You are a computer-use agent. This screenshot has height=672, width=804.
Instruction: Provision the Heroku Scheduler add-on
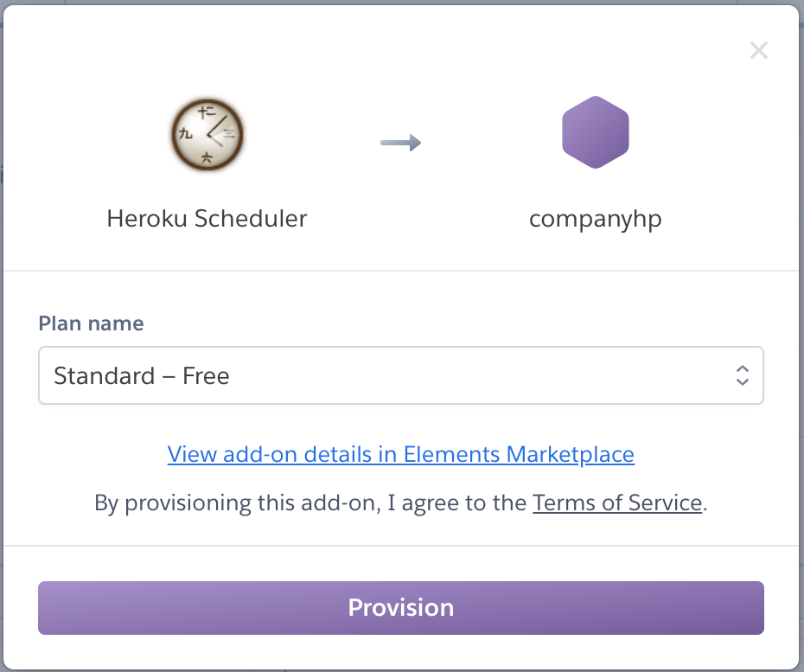pos(401,608)
